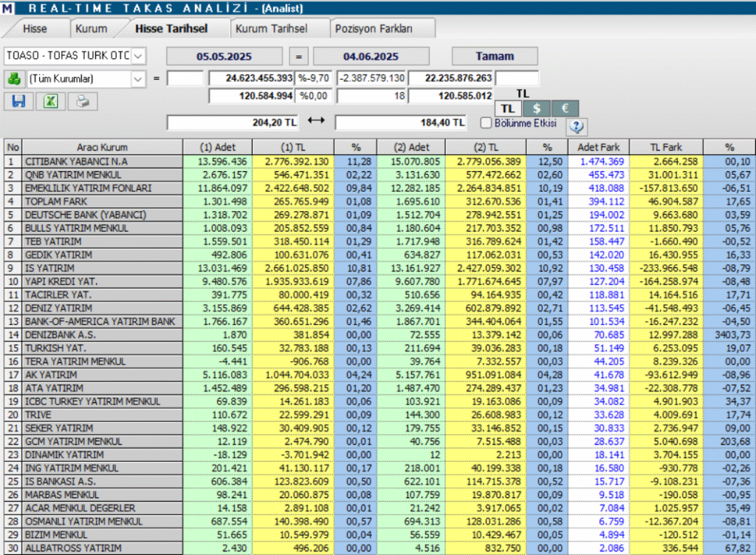
Task: Sort by Adet Fark column header
Action: pyautogui.click(x=598, y=147)
